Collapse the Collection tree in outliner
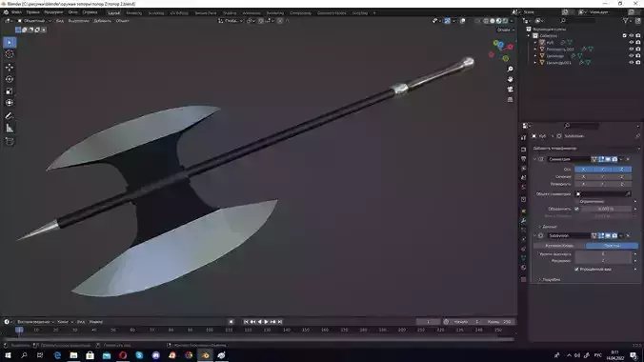 [529, 36]
